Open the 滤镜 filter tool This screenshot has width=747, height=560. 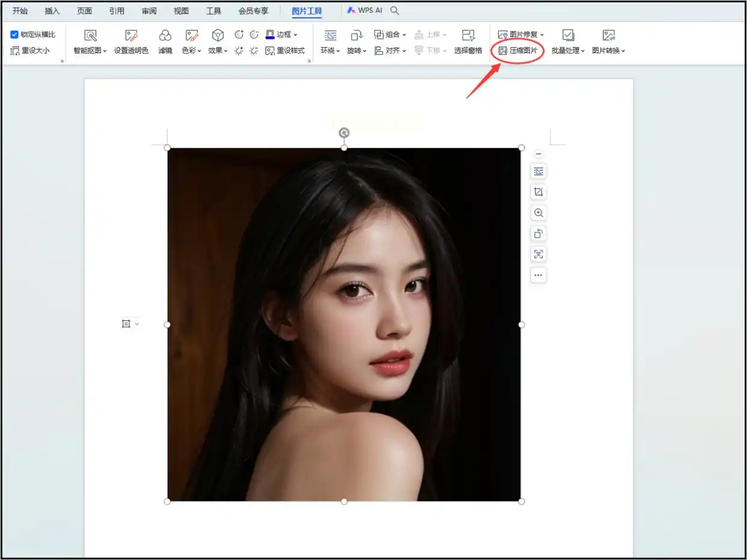[x=165, y=42]
